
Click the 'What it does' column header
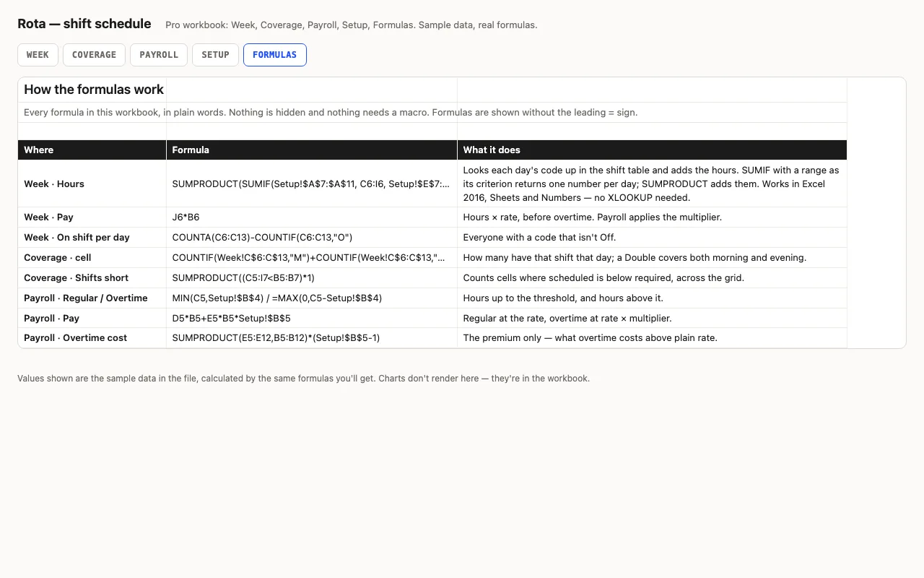click(652, 150)
